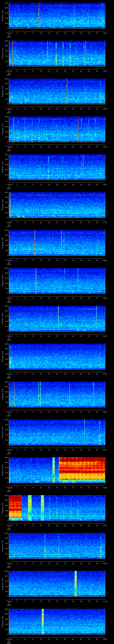Click the '17:38:00' start time label
The width and height of the screenshot is (114, 644).
[9, 298]
